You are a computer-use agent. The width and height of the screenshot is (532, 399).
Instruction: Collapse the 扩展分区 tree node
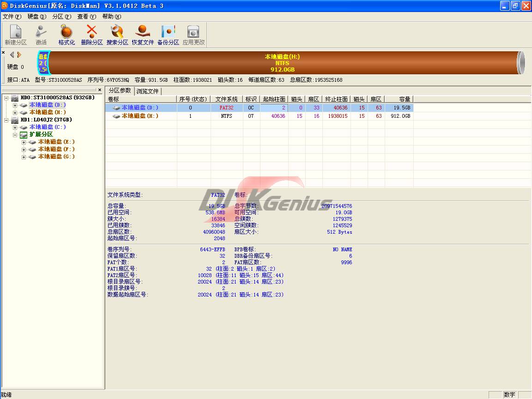click(x=15, y=135)
